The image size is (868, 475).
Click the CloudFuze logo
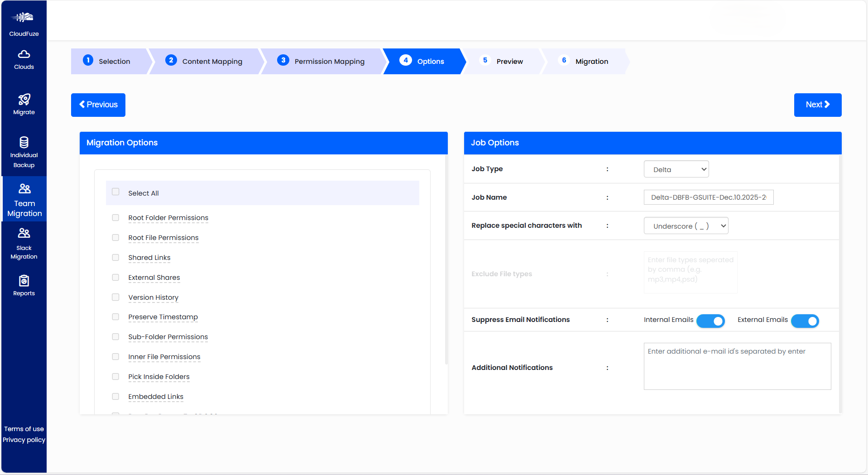click(24, 20)
